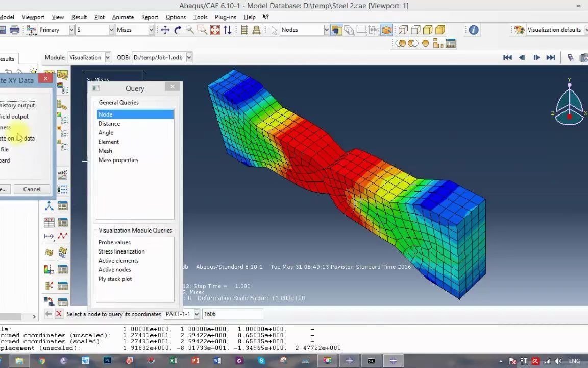Open the Plot menu
Screen dimensions: 588x368
[x=100, y=17]
